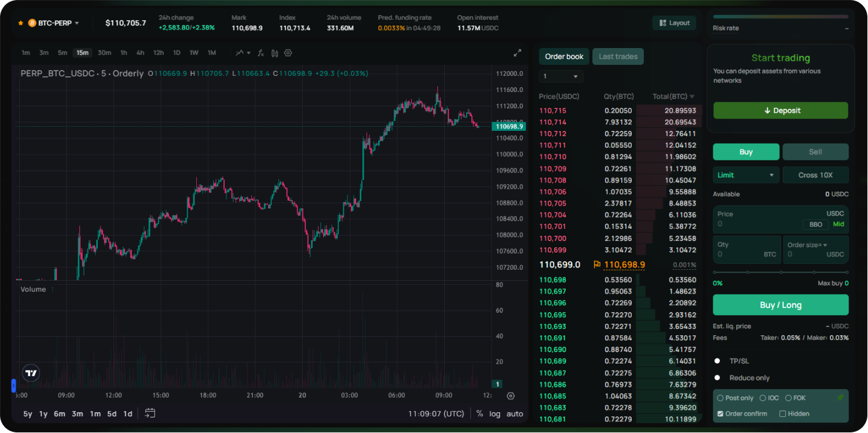Open the Limit order type dropdown
Image resolution: width=868 pixels, height=433 pixels.
point(745,175)
